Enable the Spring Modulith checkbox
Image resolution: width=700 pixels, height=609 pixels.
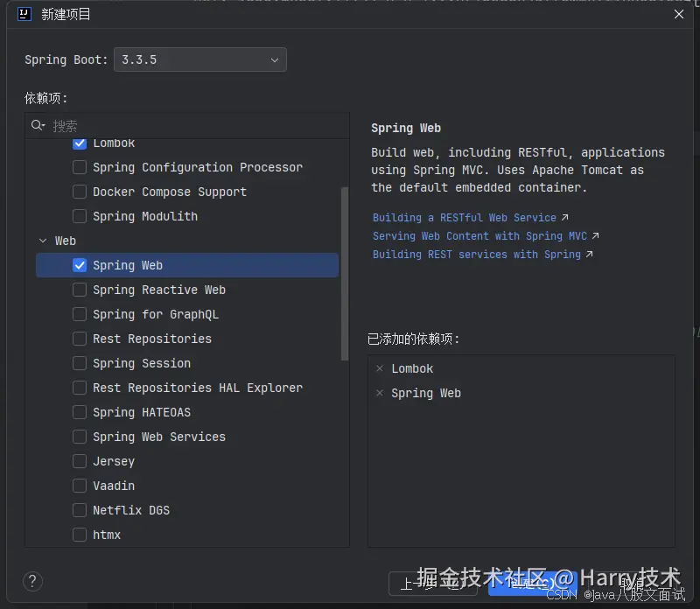pyautogui.click(x=79, y=216)
